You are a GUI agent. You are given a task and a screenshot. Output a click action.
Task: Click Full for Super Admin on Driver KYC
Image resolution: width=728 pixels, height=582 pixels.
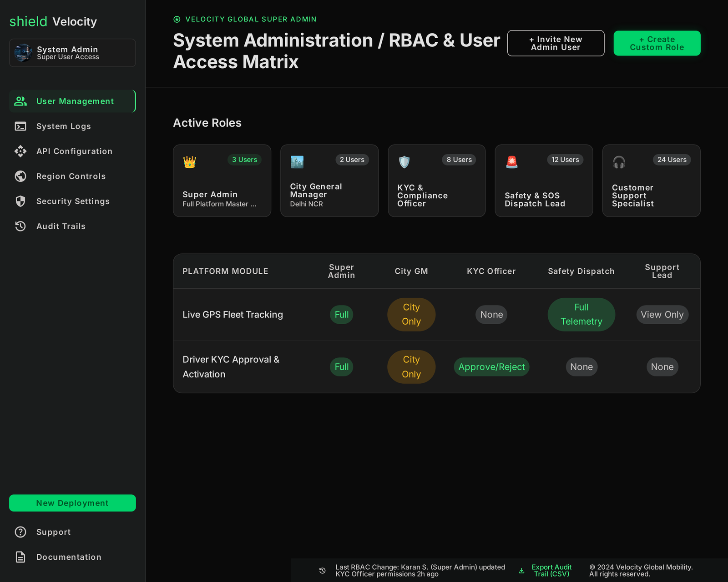point(342,367)
